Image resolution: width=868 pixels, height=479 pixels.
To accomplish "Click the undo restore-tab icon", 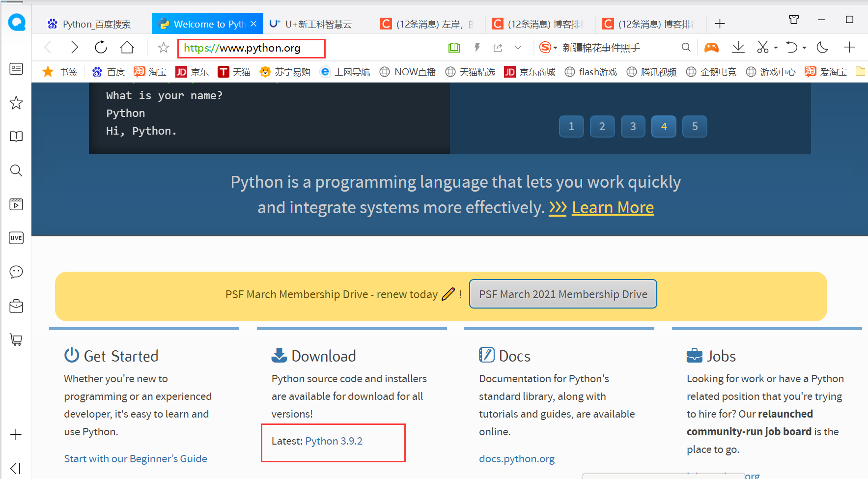I will pyautogui.click(x=791, y=47).
